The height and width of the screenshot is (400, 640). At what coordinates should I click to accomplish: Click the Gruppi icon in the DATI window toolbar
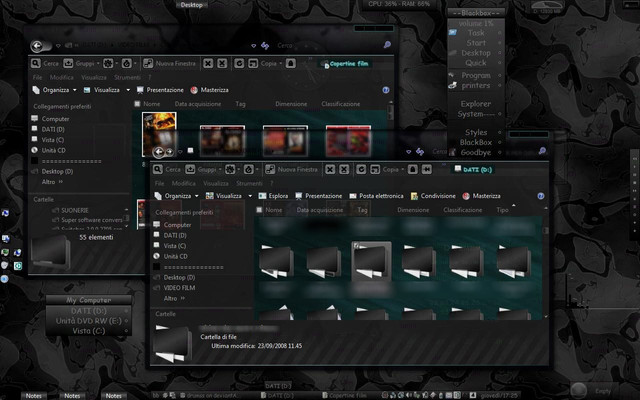click(190, 169)
